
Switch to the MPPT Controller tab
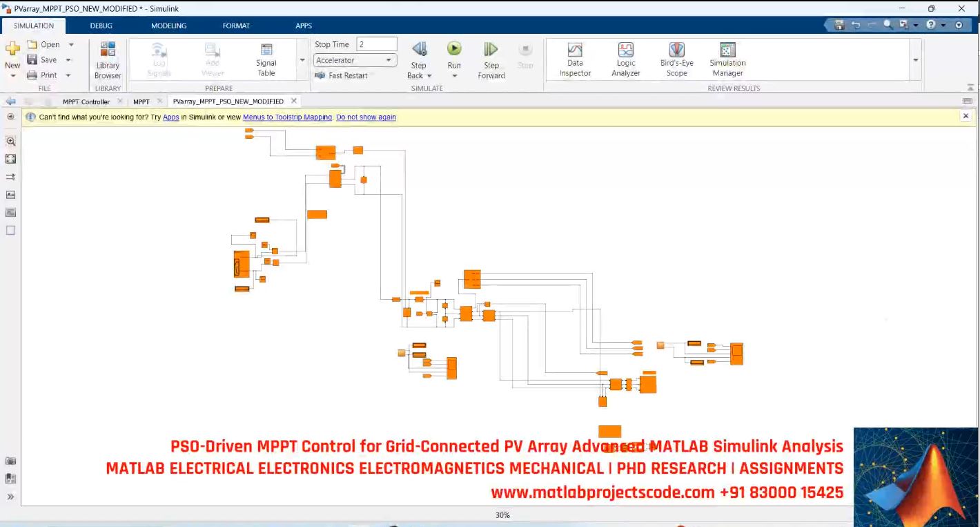87,101
